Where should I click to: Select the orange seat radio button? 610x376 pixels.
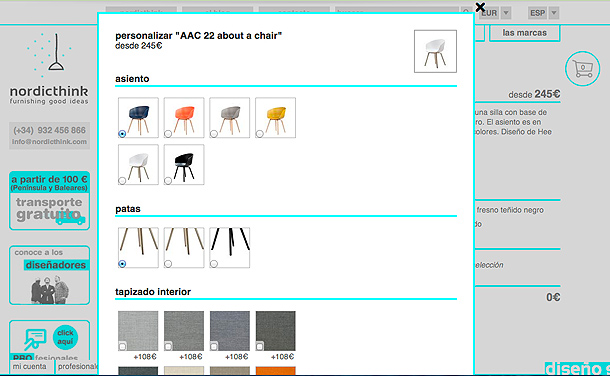168,134
